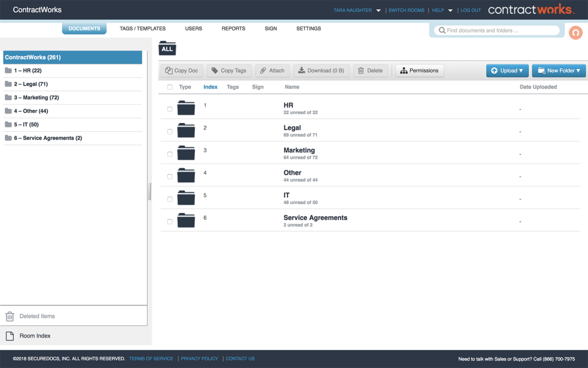Click the Switch Rooms link
588x368 pixels.
406,10
